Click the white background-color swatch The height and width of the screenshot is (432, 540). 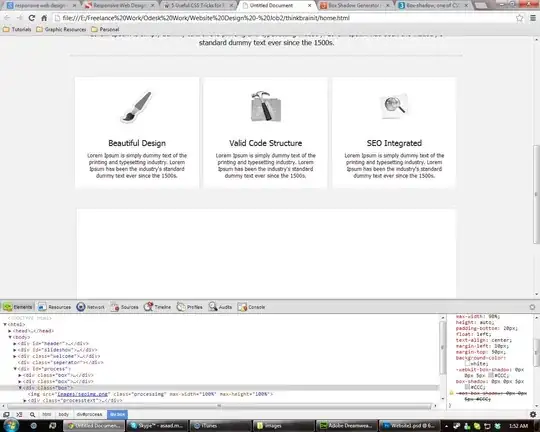tap(467, 363)
